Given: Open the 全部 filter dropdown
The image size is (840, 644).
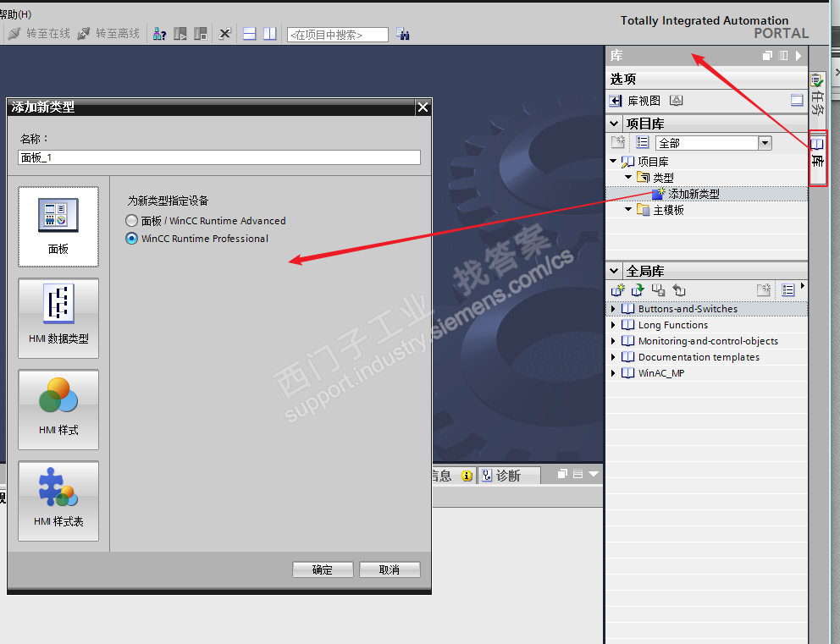Looking at the screenshot, I should coord(765,143).
